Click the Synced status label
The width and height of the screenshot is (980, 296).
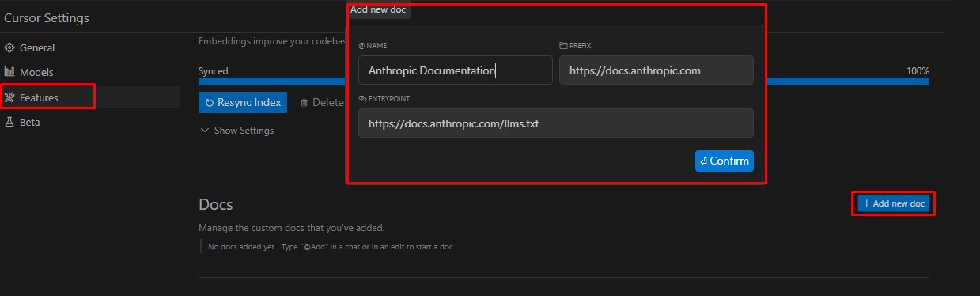(213, 70)
